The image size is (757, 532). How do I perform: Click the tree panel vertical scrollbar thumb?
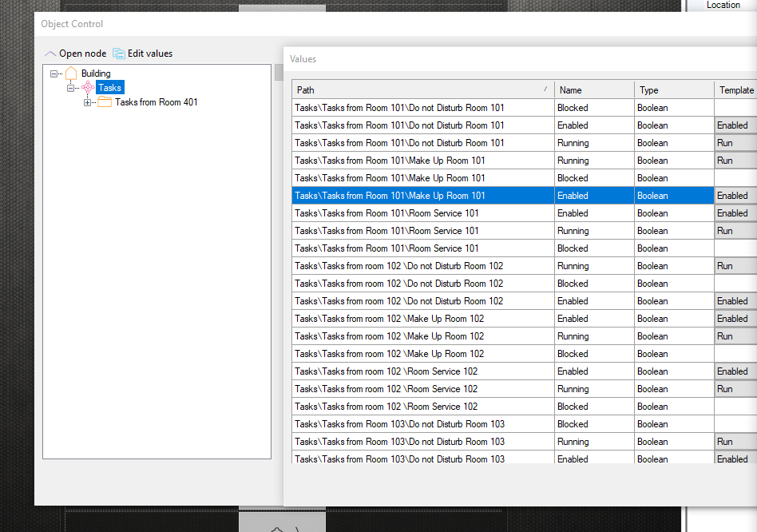click(279, 73)
